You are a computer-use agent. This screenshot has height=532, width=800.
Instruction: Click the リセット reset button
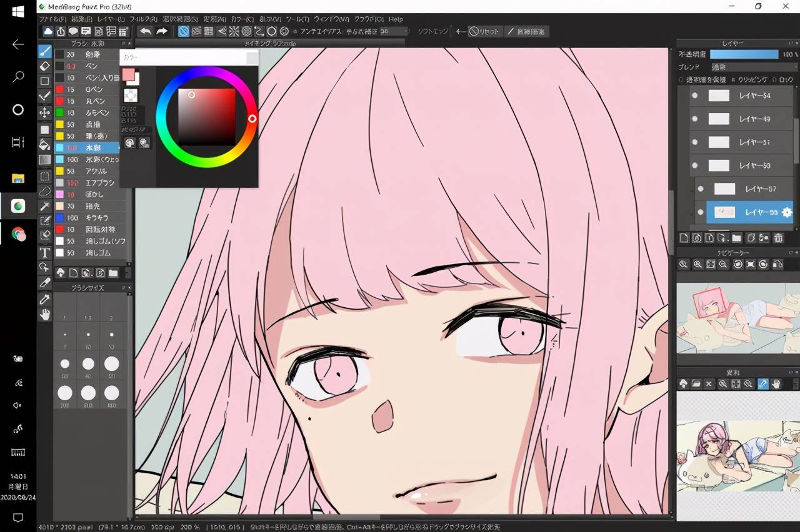(484, 31)
